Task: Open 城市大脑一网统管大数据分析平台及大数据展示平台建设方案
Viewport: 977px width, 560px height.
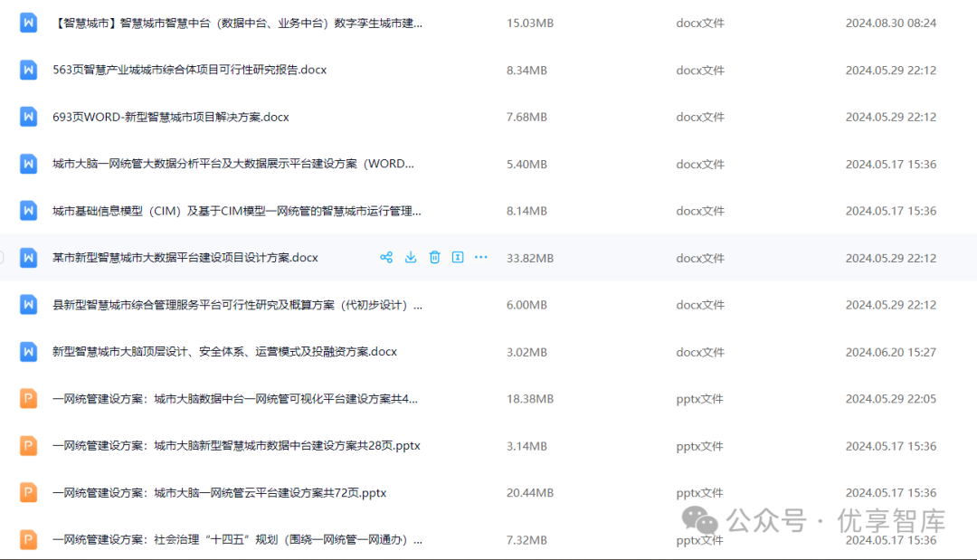Action: [x=233, y=164]
